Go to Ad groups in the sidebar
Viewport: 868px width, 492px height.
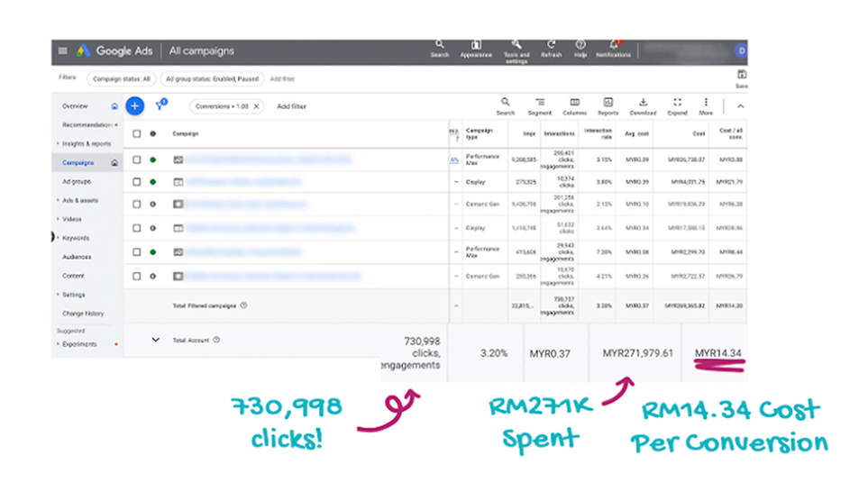(76, 181)
